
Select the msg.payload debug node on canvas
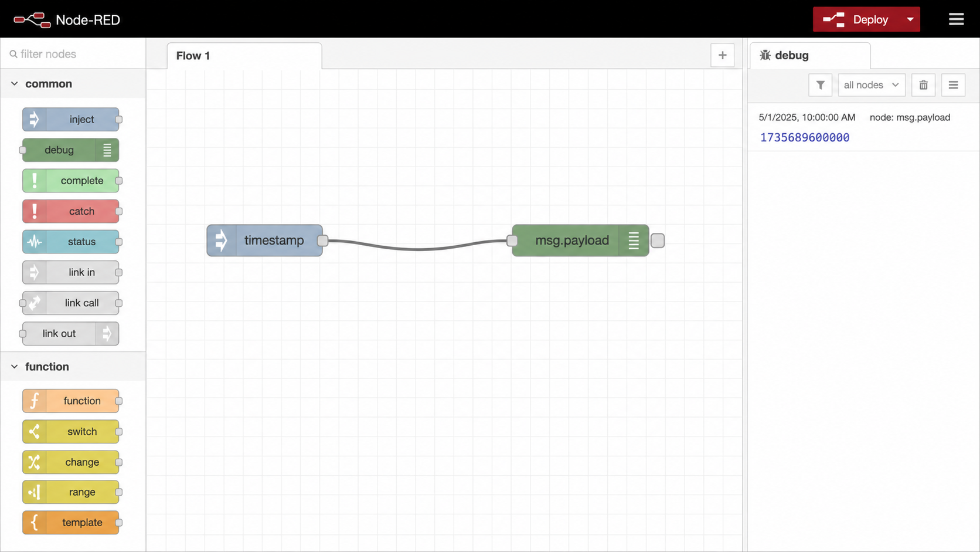580,241
